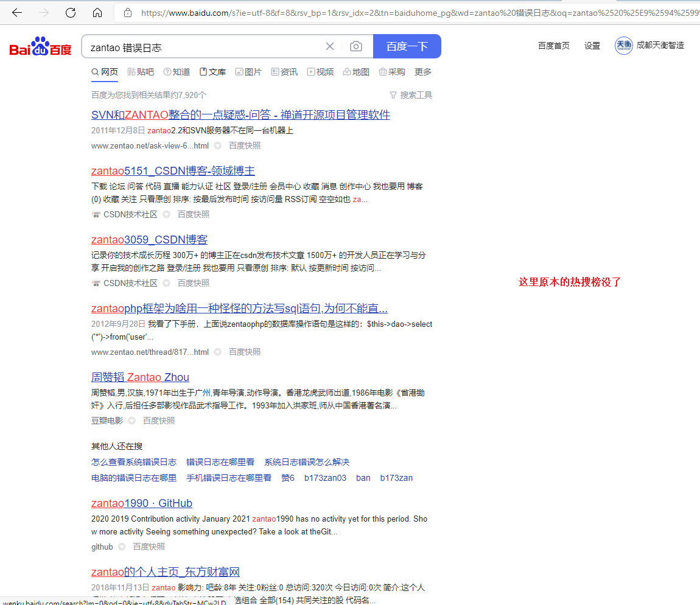Search b173zan03 suggestion
Viewport: 700px width, 605px height.
(326, 478)
